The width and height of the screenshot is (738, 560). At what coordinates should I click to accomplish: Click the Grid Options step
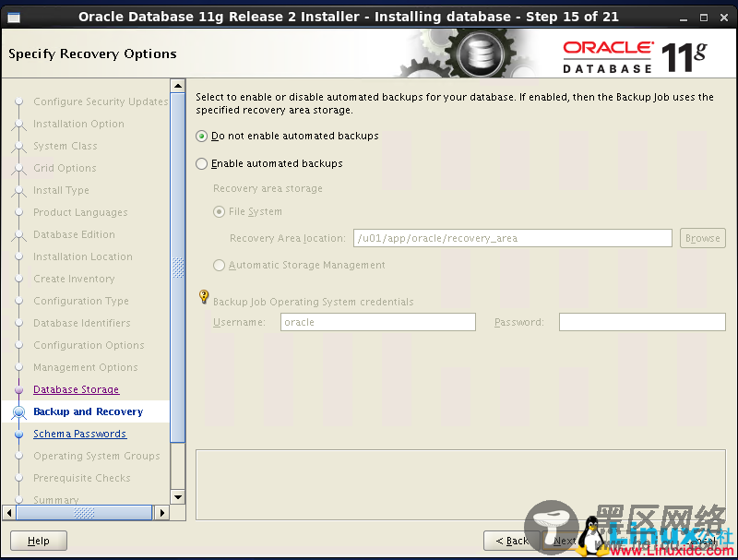pyautogui.click(x=65, y=168)
